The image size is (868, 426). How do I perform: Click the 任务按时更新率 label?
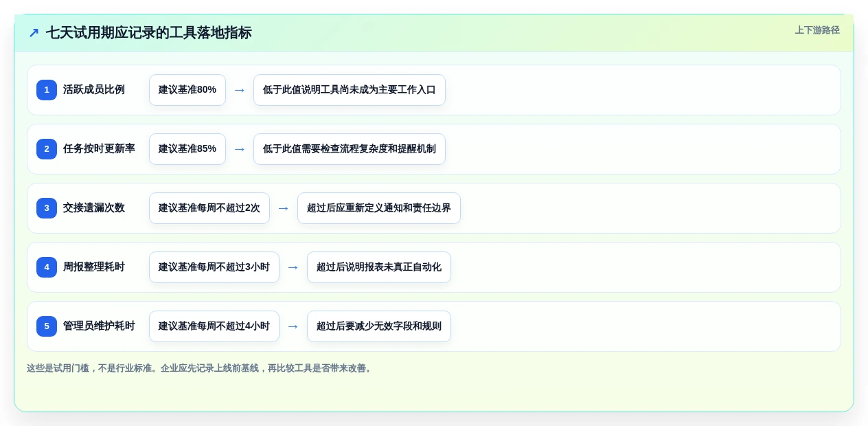(x=99, y=149)
